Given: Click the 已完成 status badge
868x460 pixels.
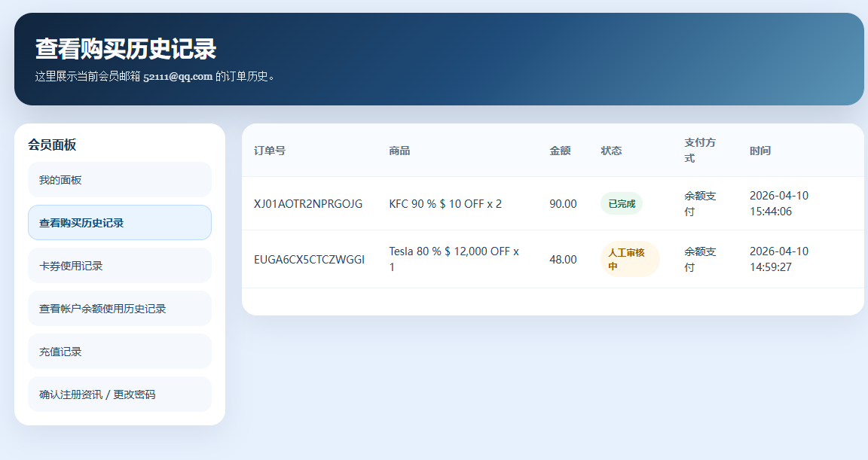Looking at the screenshot, I should click(x=622, y=204).
